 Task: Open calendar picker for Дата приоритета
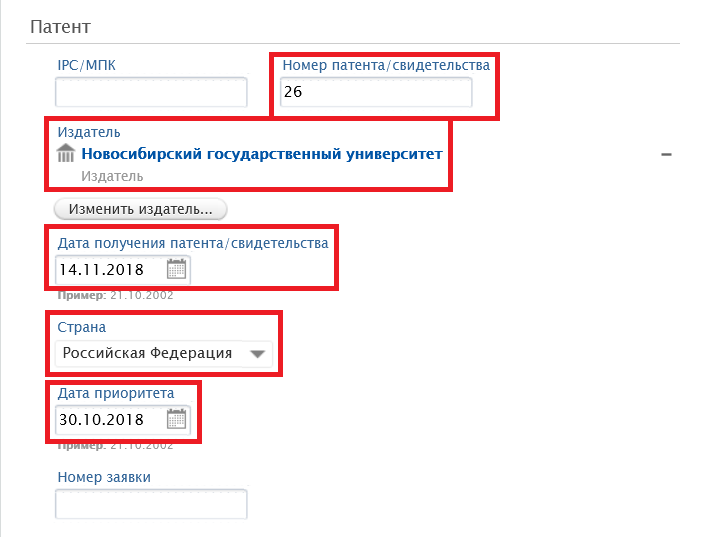coord(176,419)
